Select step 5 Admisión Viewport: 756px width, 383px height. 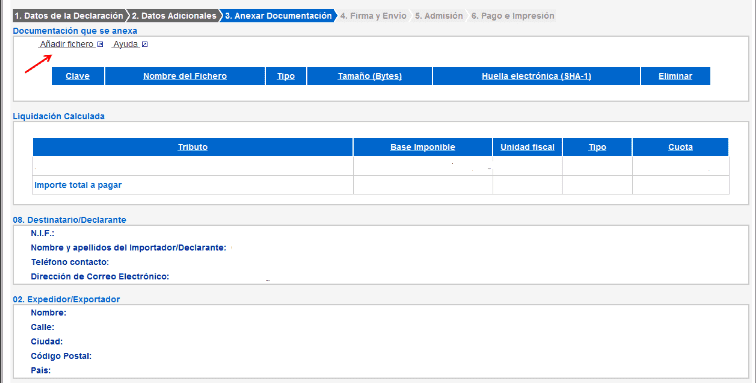(439, 16)
